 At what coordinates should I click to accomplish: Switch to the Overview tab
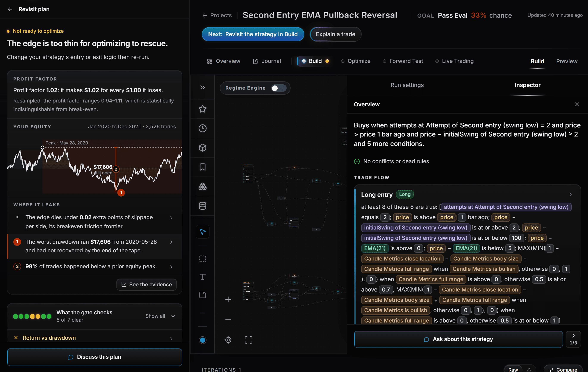(224, 61)
